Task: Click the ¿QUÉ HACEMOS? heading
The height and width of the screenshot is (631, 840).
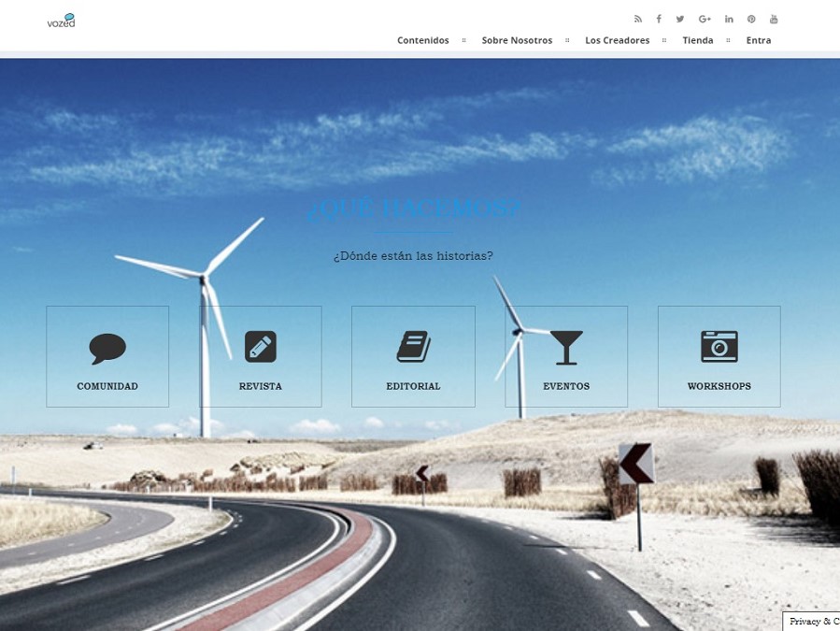Action: [x=414, y=208]
